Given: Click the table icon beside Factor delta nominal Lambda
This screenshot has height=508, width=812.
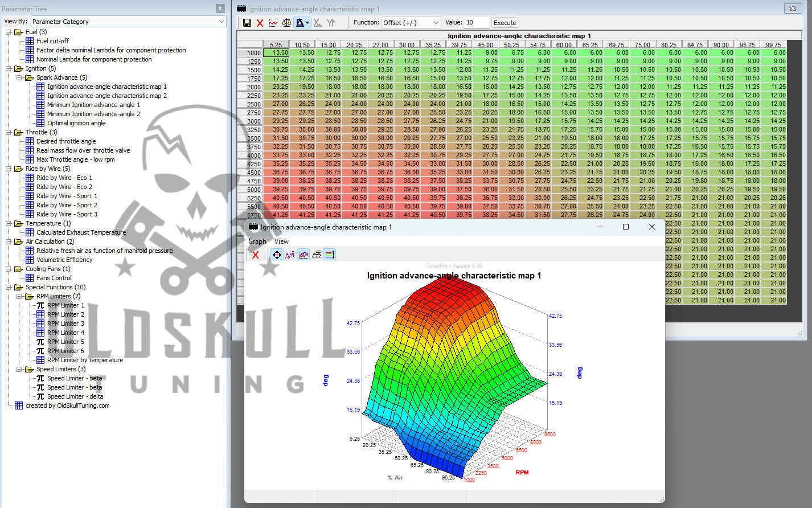Looking at the screenshot, I should pos(30,50).
